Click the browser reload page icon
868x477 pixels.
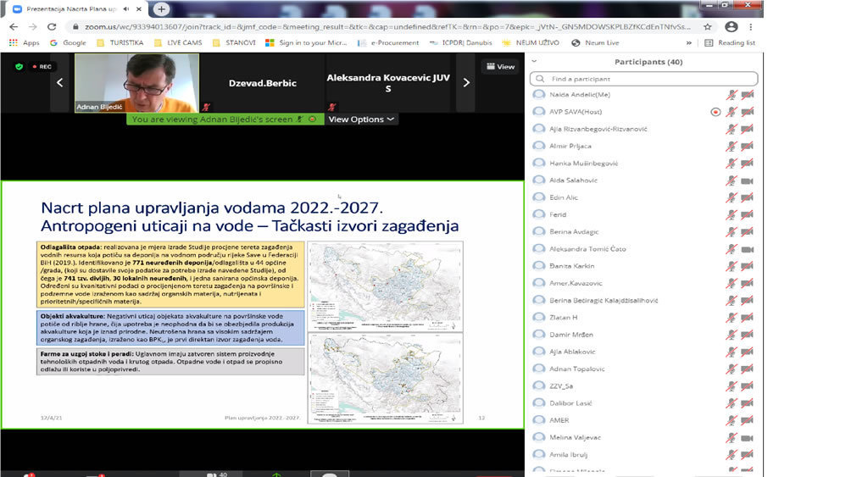tap(52, 27)
